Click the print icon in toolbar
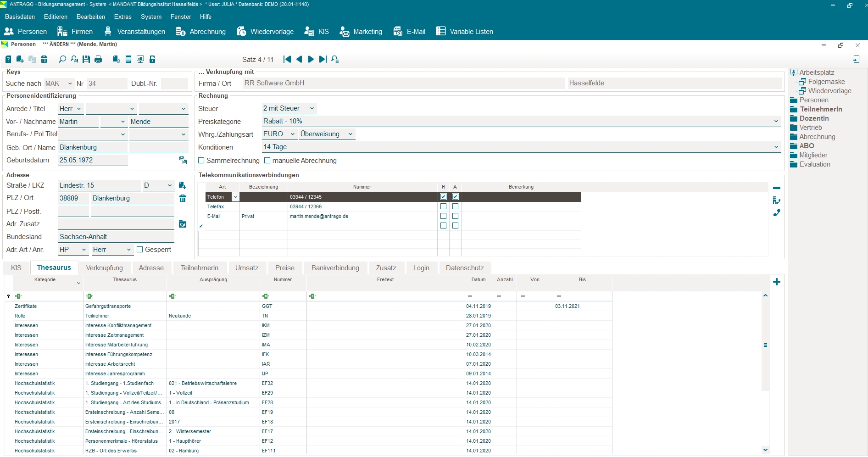Image resolution: width=868 pixels, height=457 pixels. pyautogui.click(x=98, y=59)
